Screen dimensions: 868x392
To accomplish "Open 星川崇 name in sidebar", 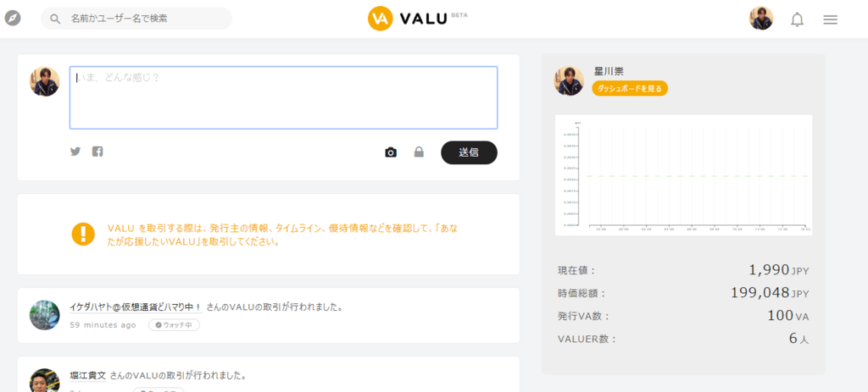I will 609,71.
